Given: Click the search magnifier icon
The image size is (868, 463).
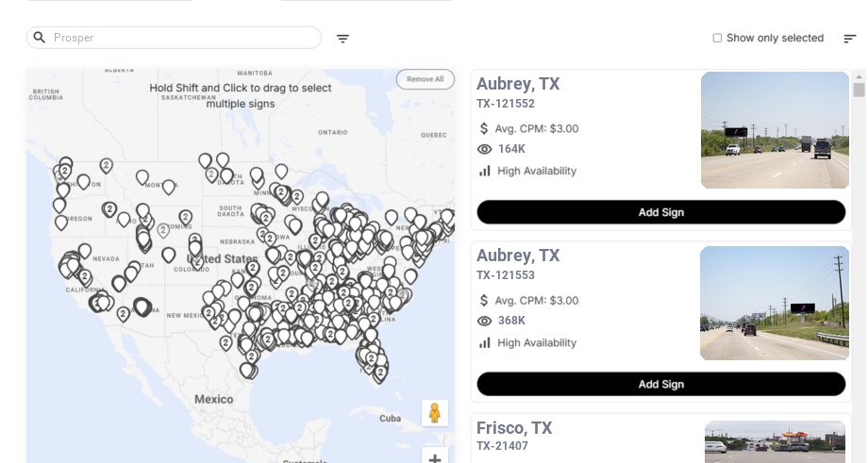Looking at the screenshot, I should [40, 38].
